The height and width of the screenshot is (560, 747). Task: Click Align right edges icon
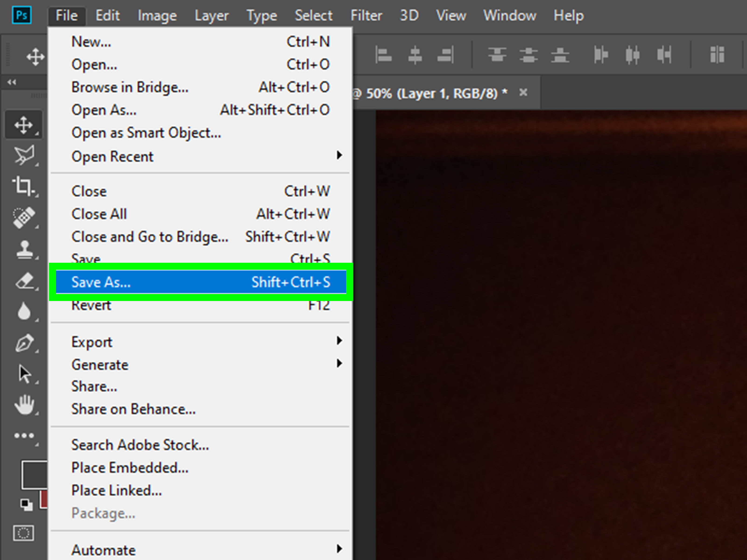click(x=446, y=55)
